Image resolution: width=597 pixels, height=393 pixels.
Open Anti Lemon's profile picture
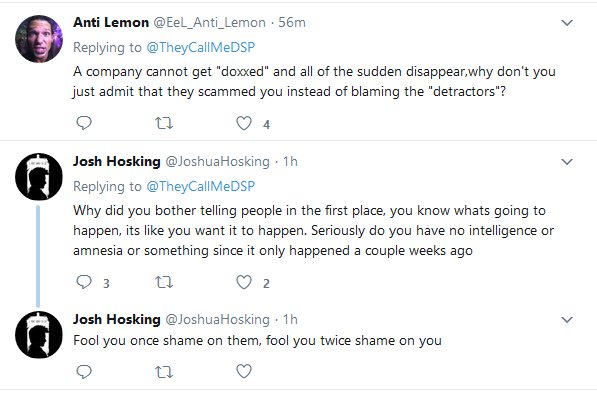(x=39, y=39)
